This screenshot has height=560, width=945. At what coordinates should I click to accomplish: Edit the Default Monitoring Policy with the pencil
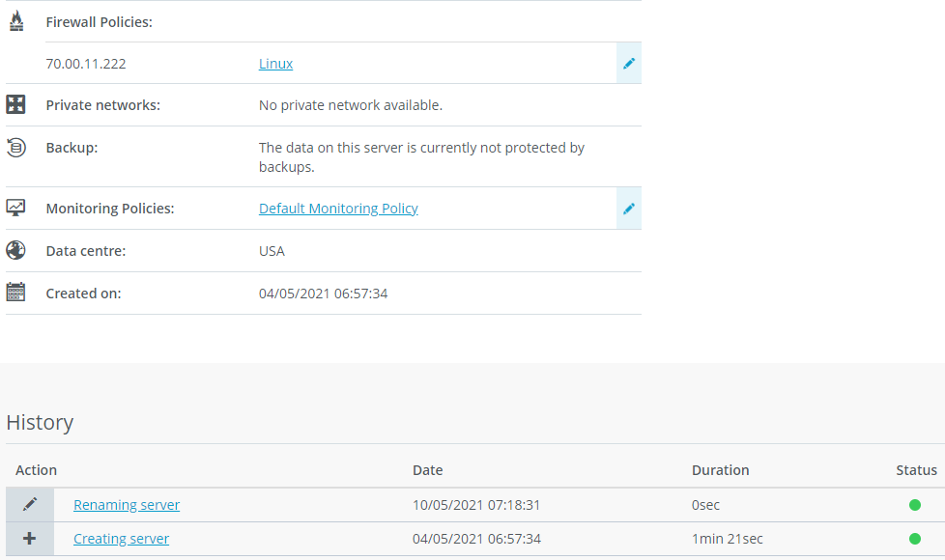(629, 209)
